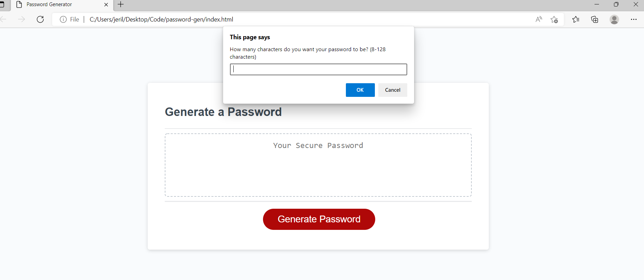Viewport: 644px width, 280px height.
Task: Click the character count input field
Action: [x=318, y=69]
